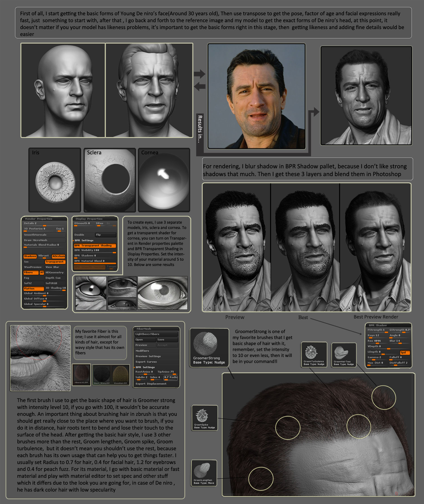424x504 pixels.
Task: Turn off BPR Transparent Shading
Action: (95, 246)
